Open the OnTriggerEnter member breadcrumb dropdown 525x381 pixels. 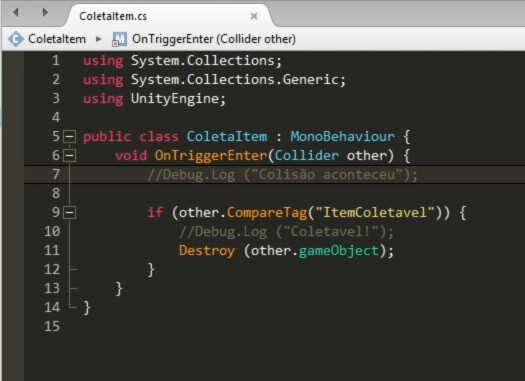[x=214, y=39]
